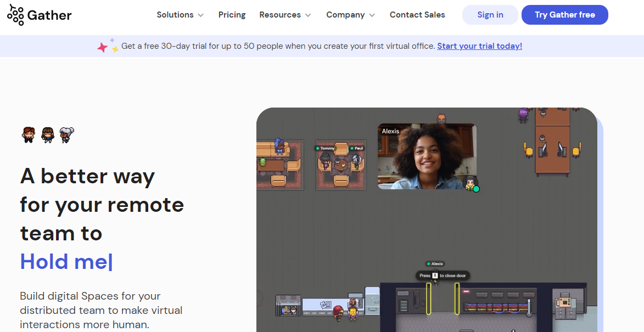Click Alexis's video feed tile
Screen dimensions: 644x332
[x=427, y=156]
